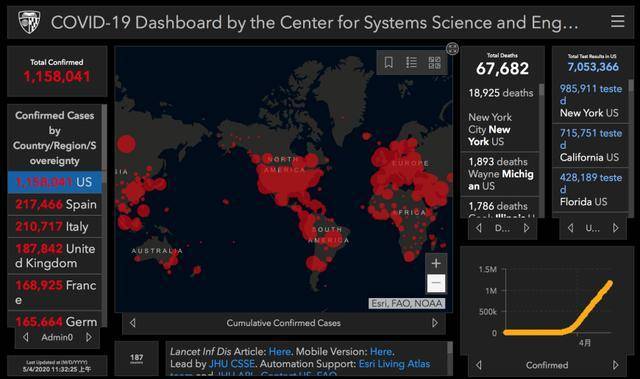Open the map bookmarks icon
The image size is (640, 379).
click(x=389, y=62)
